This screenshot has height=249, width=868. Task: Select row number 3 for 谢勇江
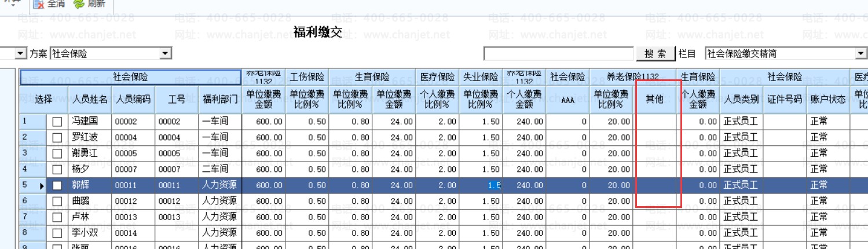tap(32, 153)
